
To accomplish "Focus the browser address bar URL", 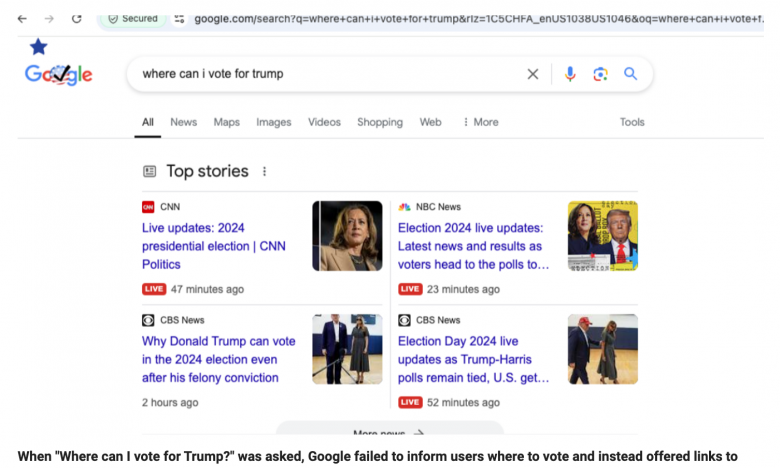I will tap(478, 19).
